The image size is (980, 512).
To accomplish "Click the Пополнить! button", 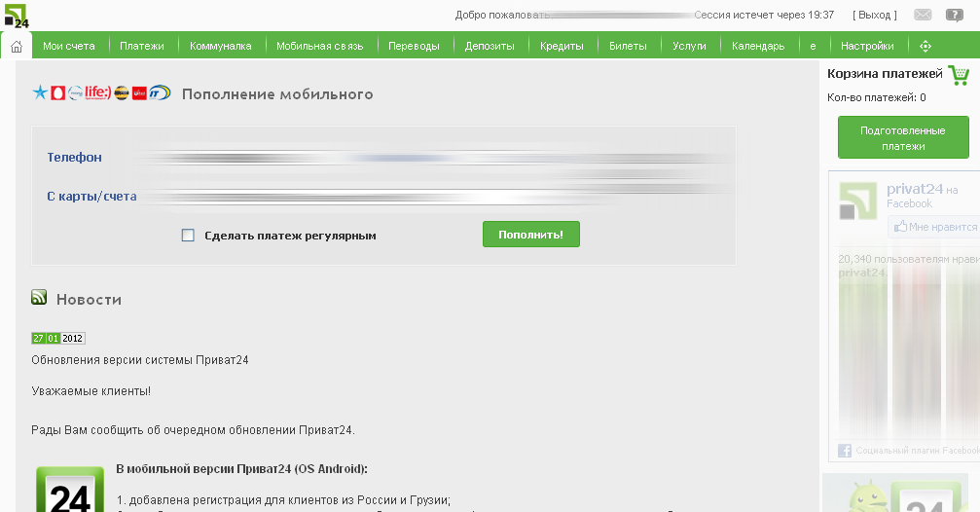I will (531, 235).
